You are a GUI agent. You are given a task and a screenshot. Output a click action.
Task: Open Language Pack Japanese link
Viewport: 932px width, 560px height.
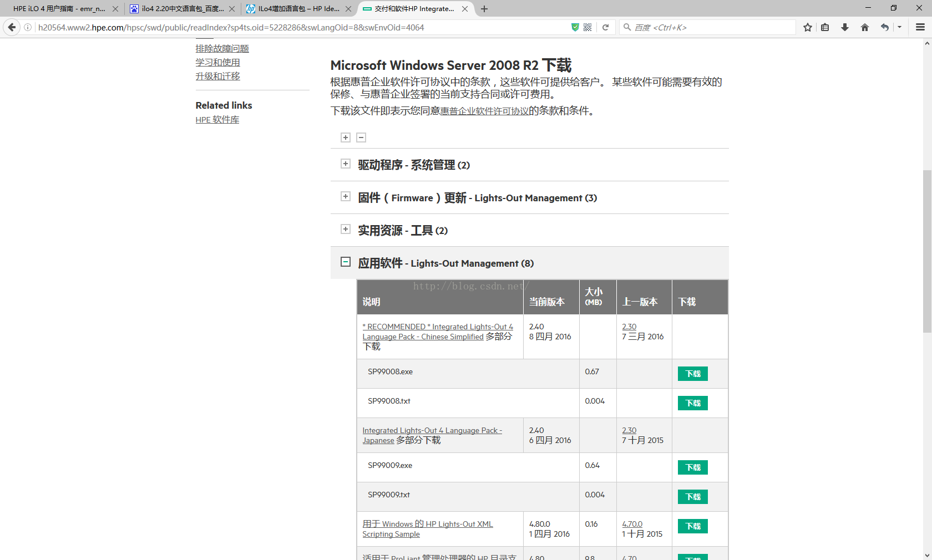tap(432, 435)
